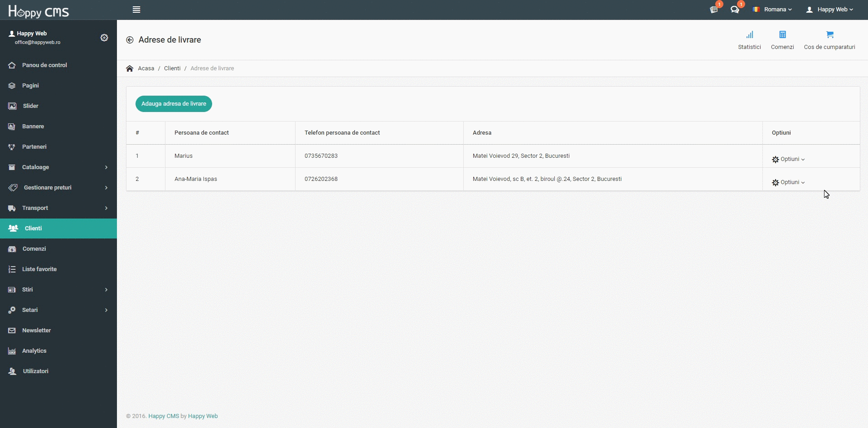Open Bannere menu item

pyautogui.click(x=58, y=126)
